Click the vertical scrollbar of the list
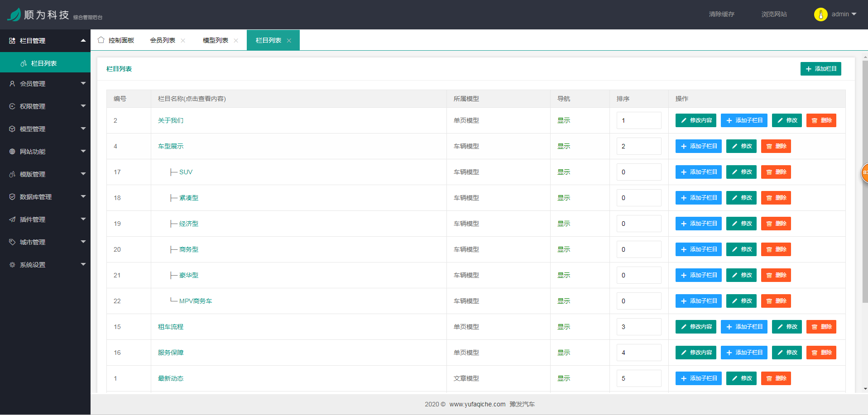This screenshot has width=868, height=415. 865,181
